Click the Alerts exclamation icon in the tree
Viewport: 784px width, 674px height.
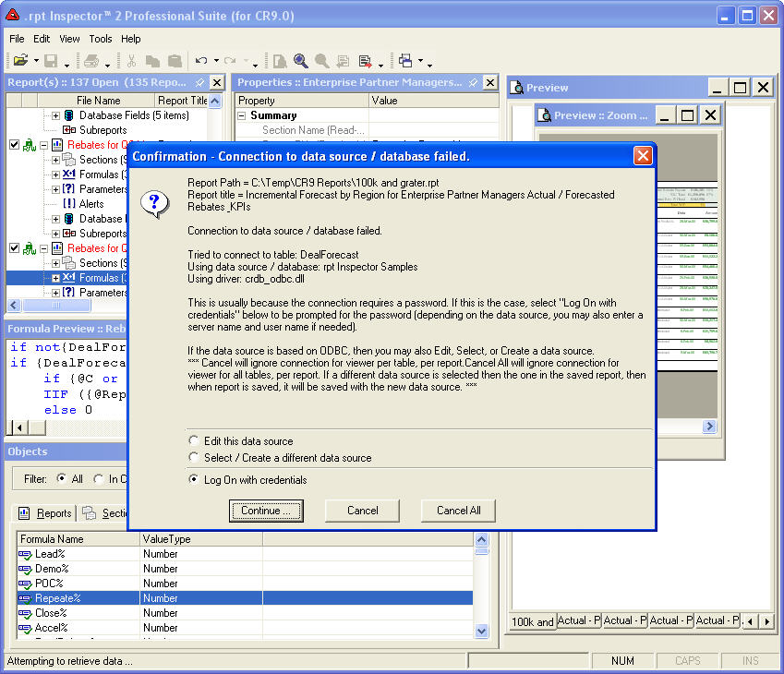coord(69,204)
